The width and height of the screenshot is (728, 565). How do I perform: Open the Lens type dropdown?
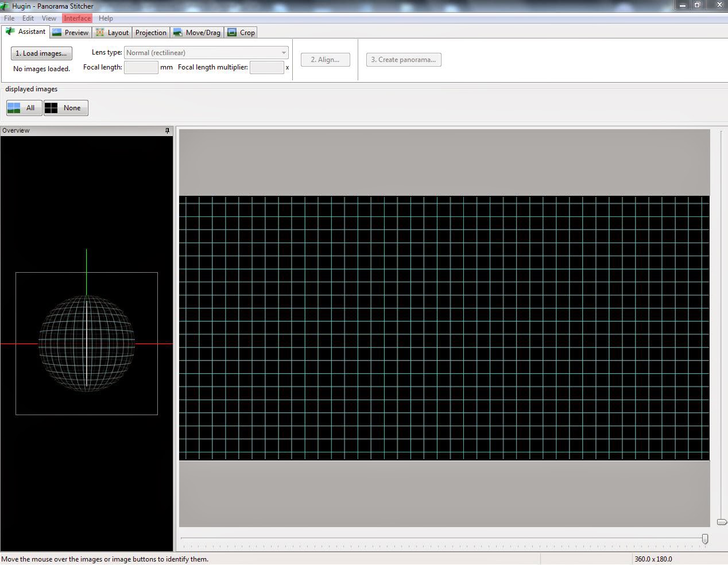[204, 52]
